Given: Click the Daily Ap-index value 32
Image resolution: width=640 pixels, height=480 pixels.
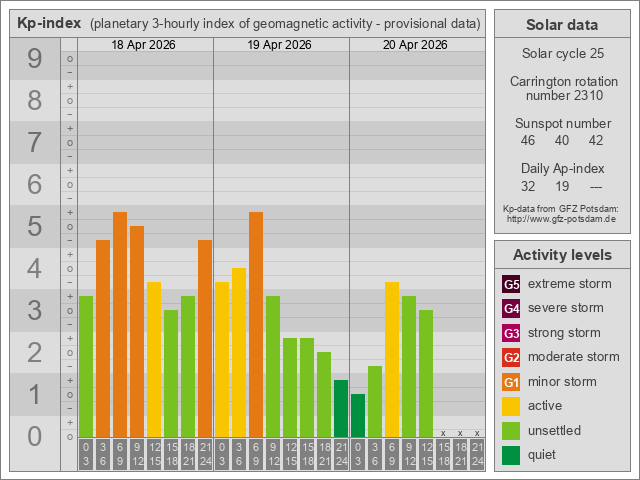Looking at the screenshot, I should [x=528, y=186].
